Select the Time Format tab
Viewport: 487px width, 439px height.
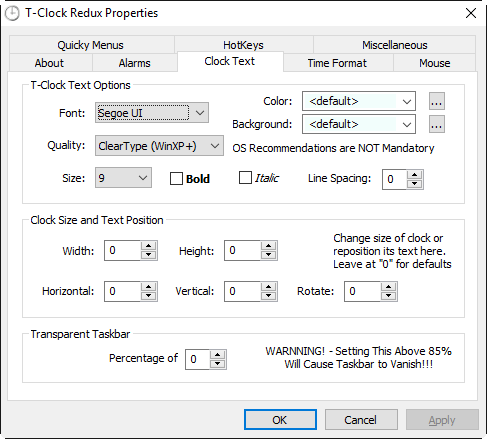coord(338,63)
